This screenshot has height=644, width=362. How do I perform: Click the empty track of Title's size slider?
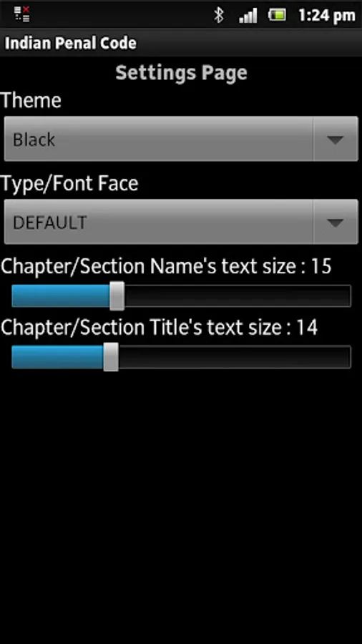(x=235, y=357)
